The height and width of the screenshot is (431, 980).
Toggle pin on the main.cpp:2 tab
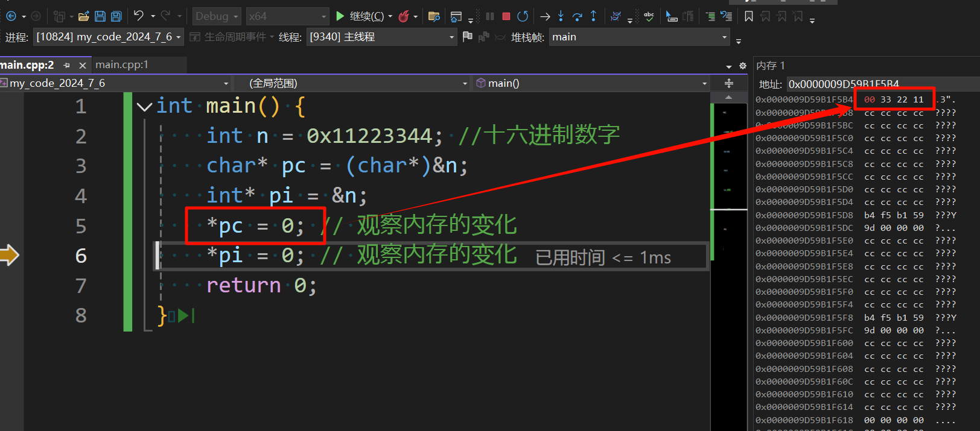tap(67, 65)
